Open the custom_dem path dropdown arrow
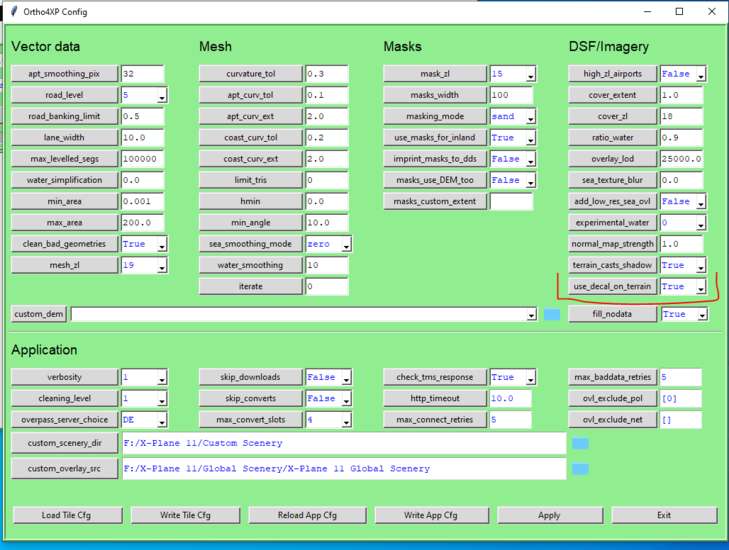The height and width of the screenshot is (550, 729). (x=531, y=315)
